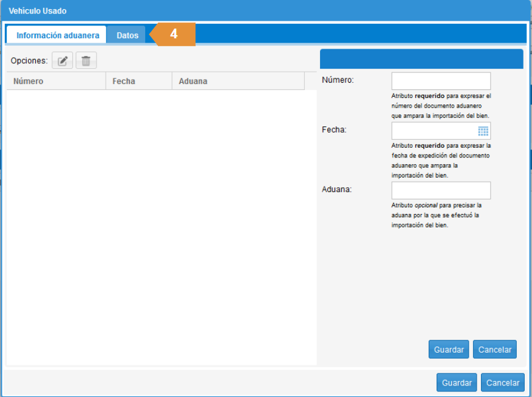The image size is (532, 397).
Task: Click Guardar in the dialog's bottom footer
Action: pos(457,382)
